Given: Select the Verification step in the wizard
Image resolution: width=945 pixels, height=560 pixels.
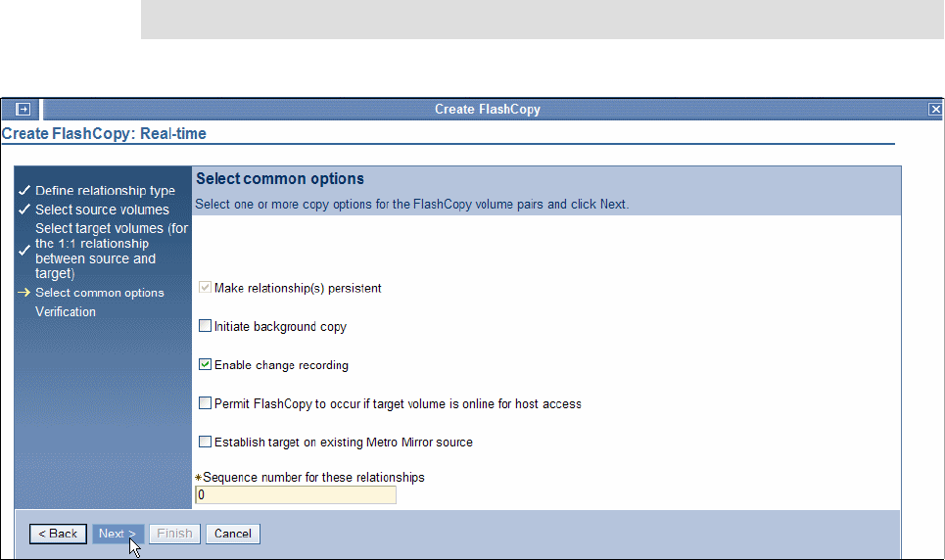Looking at the screenshot, I should [66, 312].
